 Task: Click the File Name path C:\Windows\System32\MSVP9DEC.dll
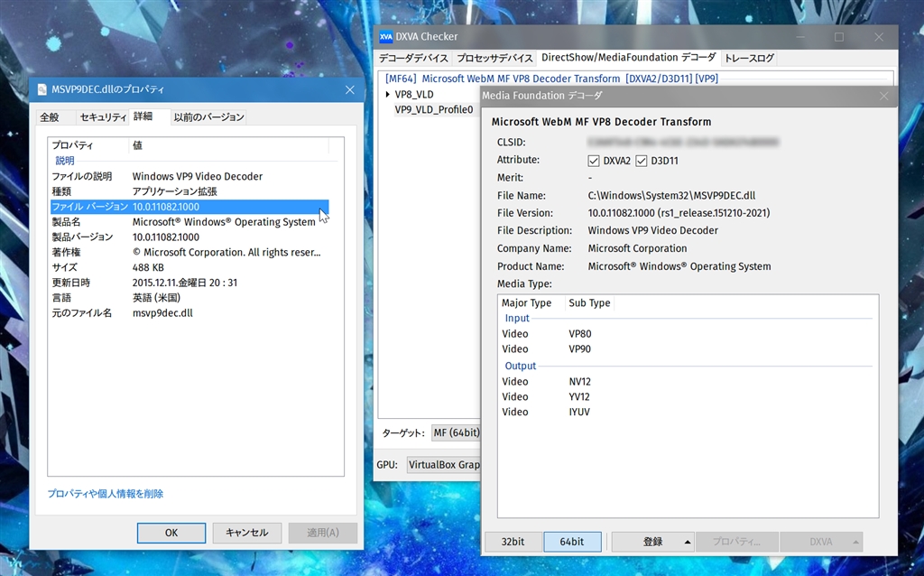[x=671, y=196]
